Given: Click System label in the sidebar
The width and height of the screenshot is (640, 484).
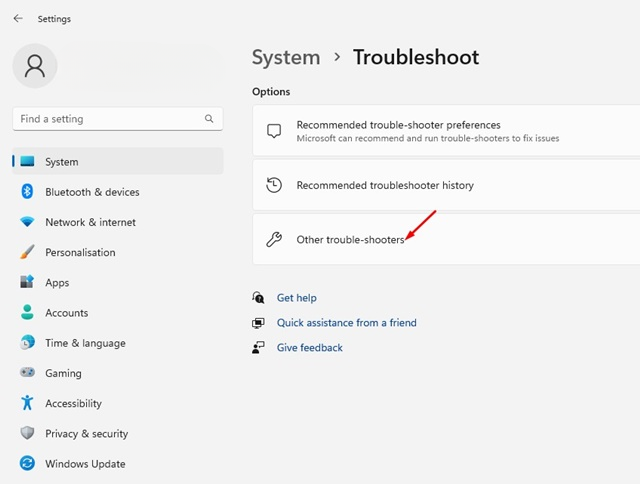Looking at the screenshot, I should (x=62, y=162).
